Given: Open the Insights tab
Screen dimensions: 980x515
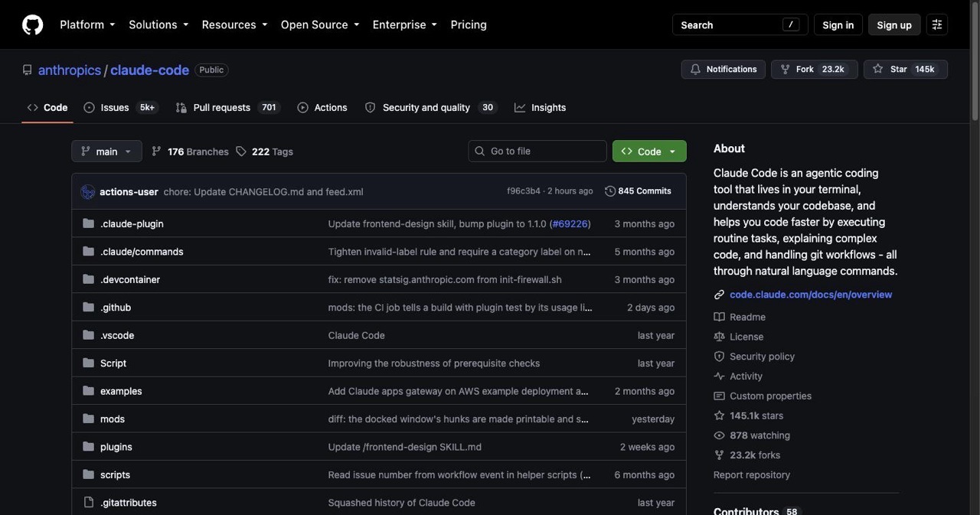Looking at the screenshot, I should [x=541, y=108].
